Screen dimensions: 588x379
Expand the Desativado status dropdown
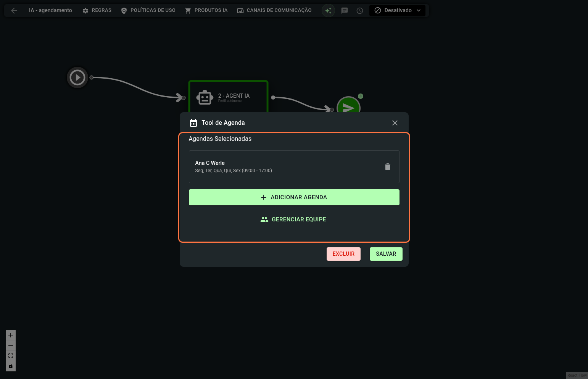pyautogui.click(x=397, y=10)
